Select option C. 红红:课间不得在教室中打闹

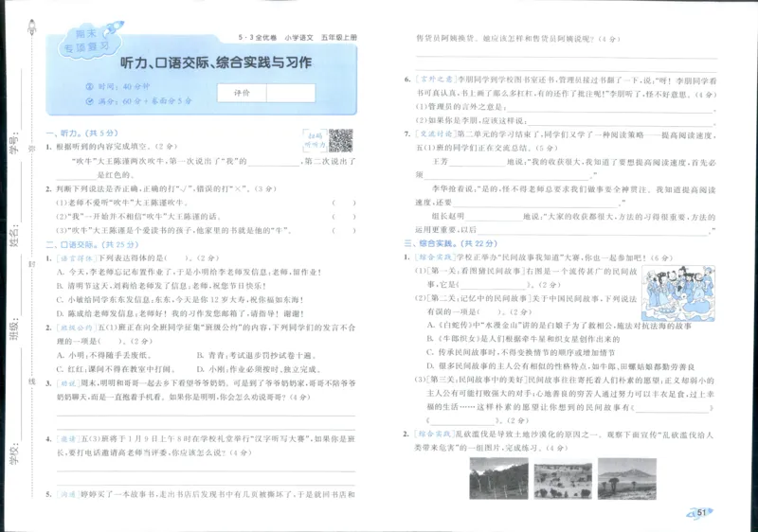click(116, 369)
